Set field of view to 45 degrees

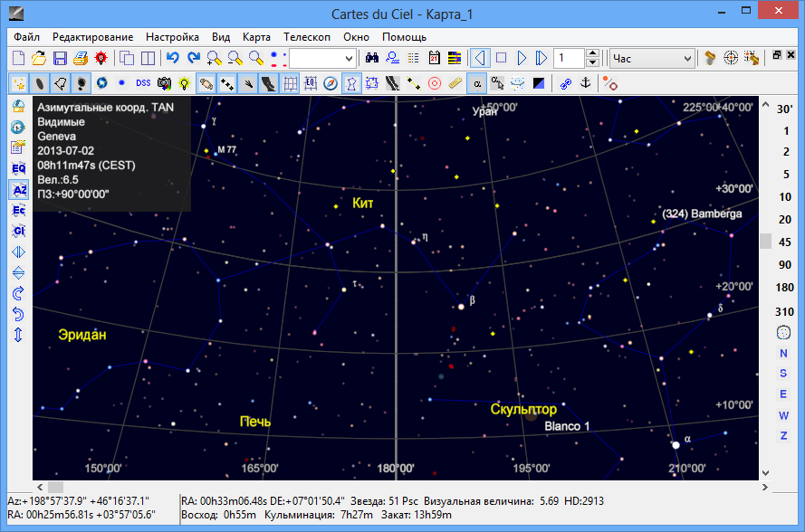[784, 242]
